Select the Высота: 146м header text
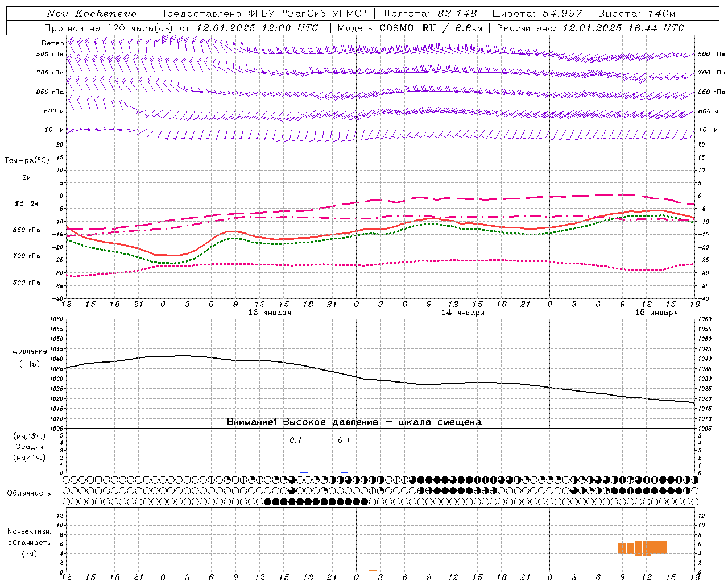This screenshot has width=728, height=582. (636, 14)
